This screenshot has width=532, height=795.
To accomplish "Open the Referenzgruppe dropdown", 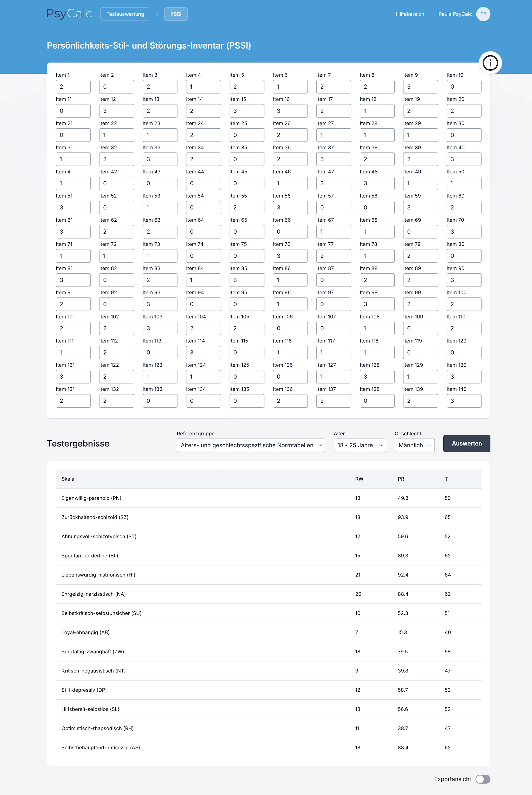I will (x=250, y=445).
